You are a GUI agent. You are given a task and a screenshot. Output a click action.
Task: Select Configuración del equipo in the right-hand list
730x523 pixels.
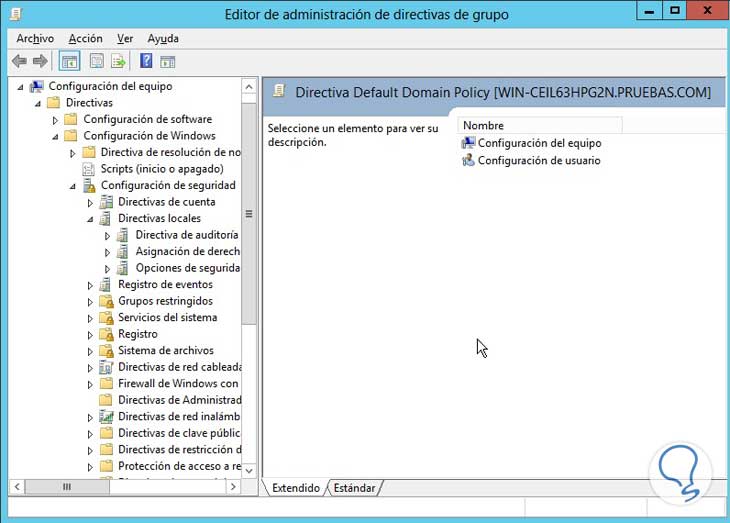pyautogui.click(x=540, y=143)
